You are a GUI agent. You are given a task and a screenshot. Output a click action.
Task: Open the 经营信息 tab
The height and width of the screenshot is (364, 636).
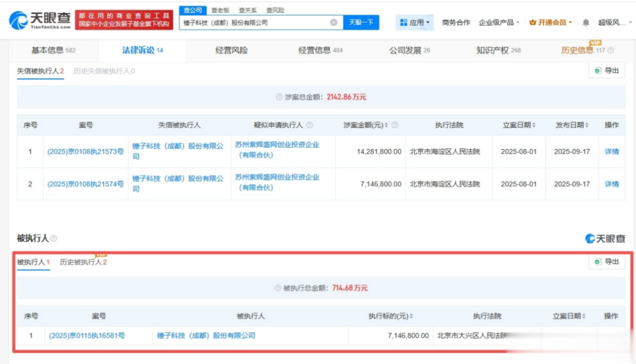pos(320,50)
